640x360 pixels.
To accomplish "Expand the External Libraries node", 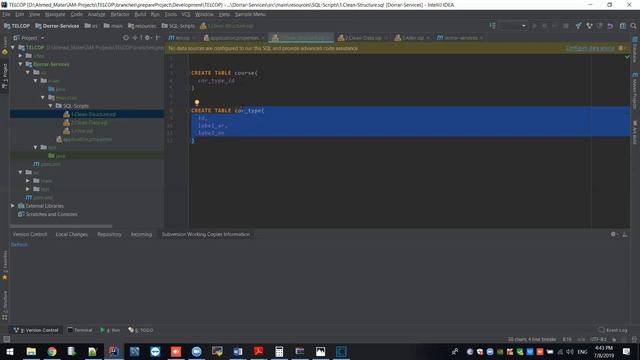I will (x=13, y=206).
